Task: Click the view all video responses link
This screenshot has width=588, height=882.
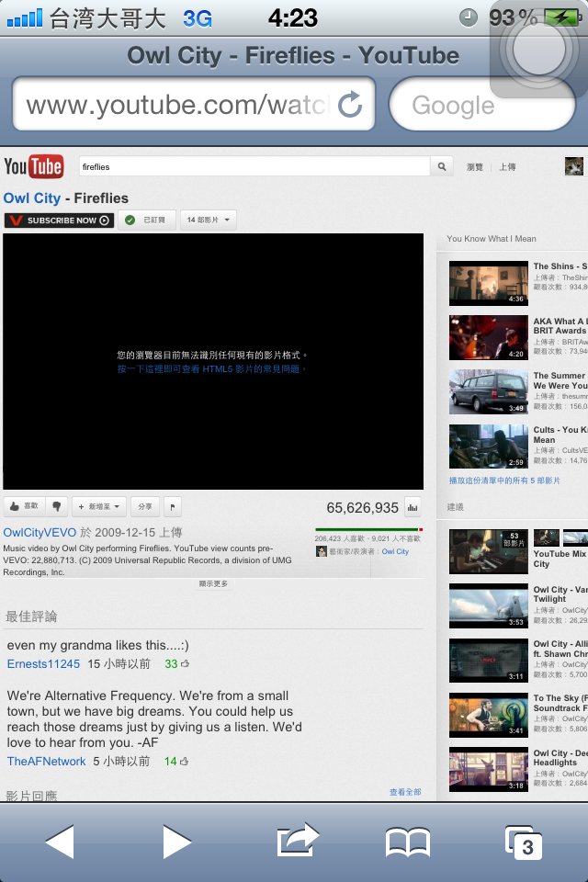Action: pyautogui.click(x=405, y=792)
